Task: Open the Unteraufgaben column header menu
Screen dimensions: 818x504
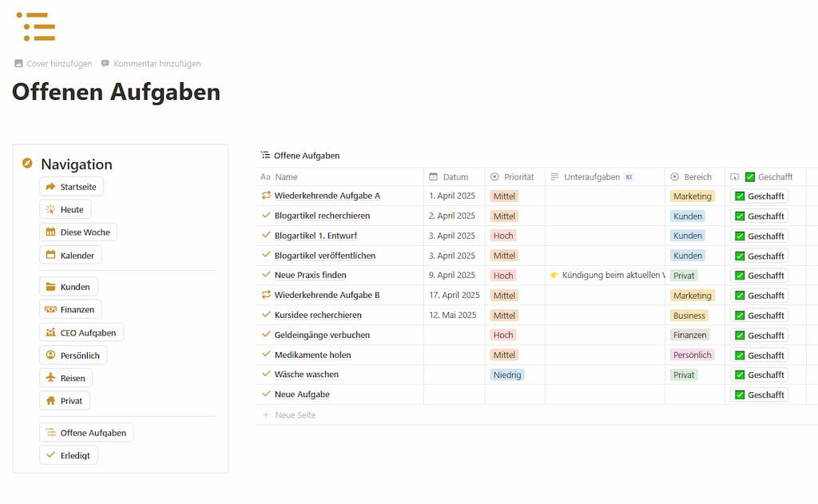Action: (x=605, y=177)
